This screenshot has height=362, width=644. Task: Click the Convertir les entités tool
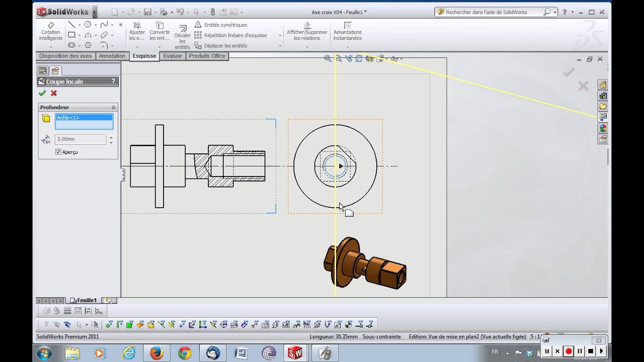click(159, 31)
